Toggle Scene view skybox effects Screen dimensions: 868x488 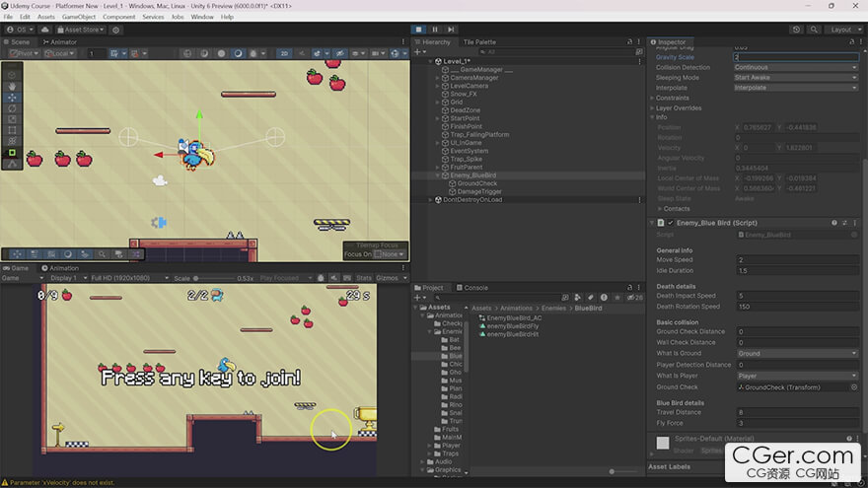coord(320,53)
